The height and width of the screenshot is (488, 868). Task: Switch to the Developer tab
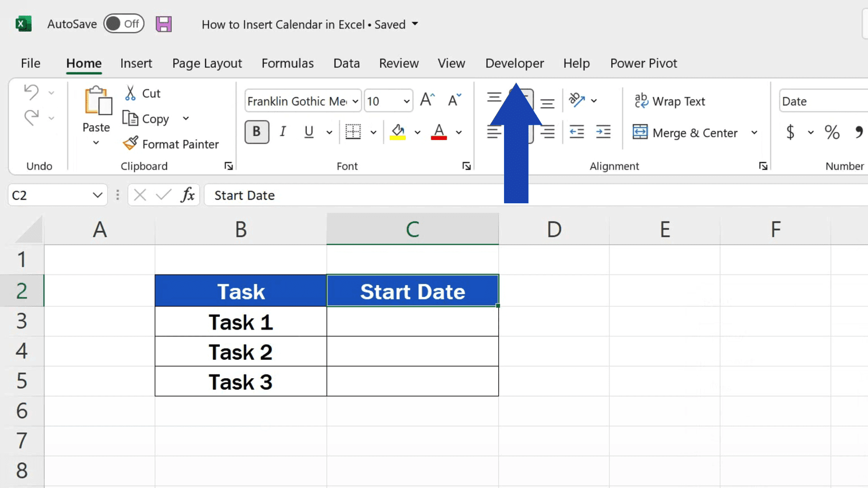click(514, 63)
